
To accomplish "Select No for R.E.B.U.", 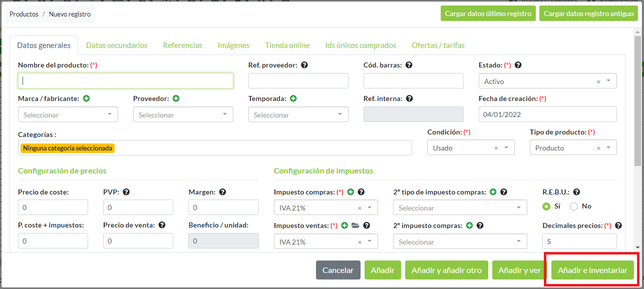I will click(x=574, y=206).
